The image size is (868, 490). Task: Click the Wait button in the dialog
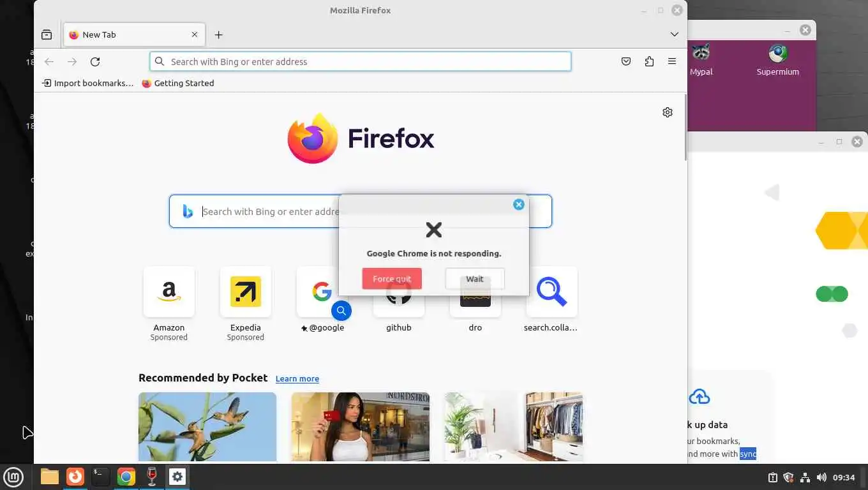(x=475, y=279)
